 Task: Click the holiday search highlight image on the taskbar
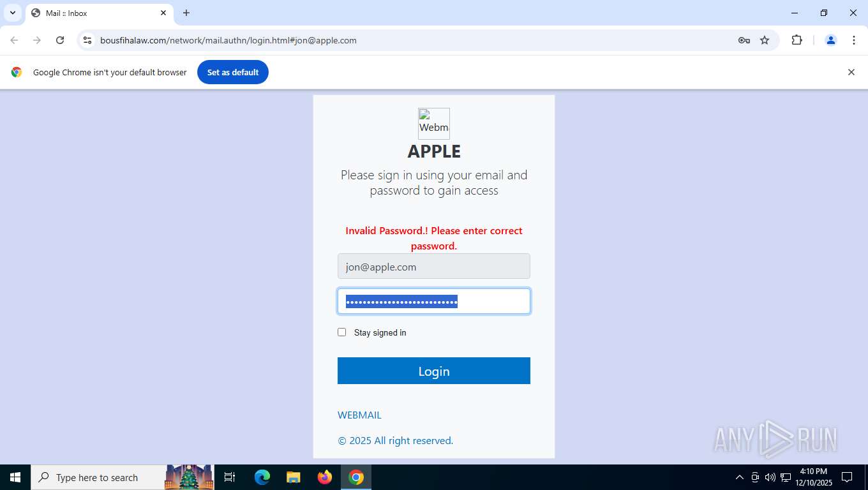click(x=189, y=477)
